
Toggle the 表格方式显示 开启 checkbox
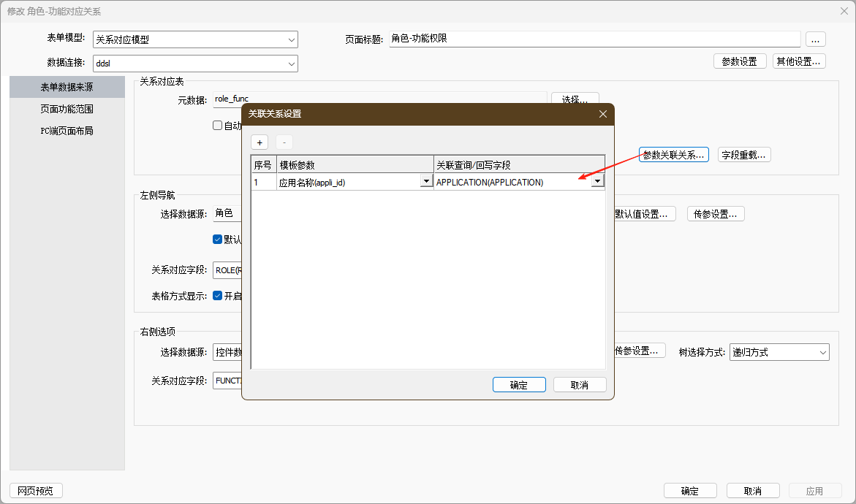218,296
